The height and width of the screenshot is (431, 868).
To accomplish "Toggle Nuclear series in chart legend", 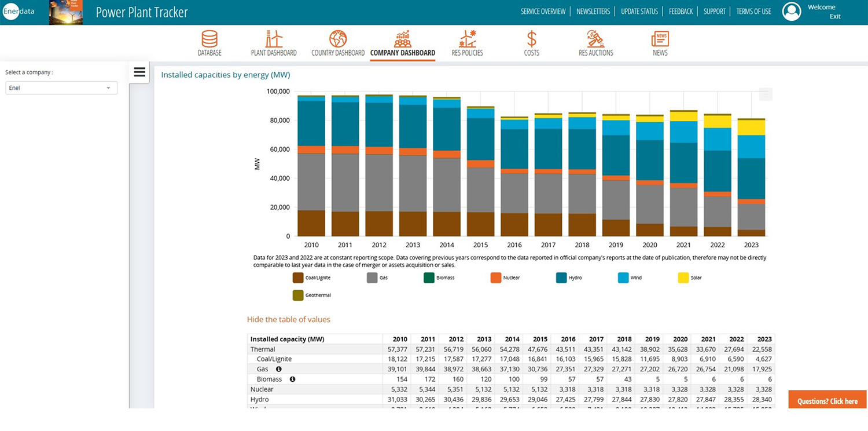I will click(505, 278).
